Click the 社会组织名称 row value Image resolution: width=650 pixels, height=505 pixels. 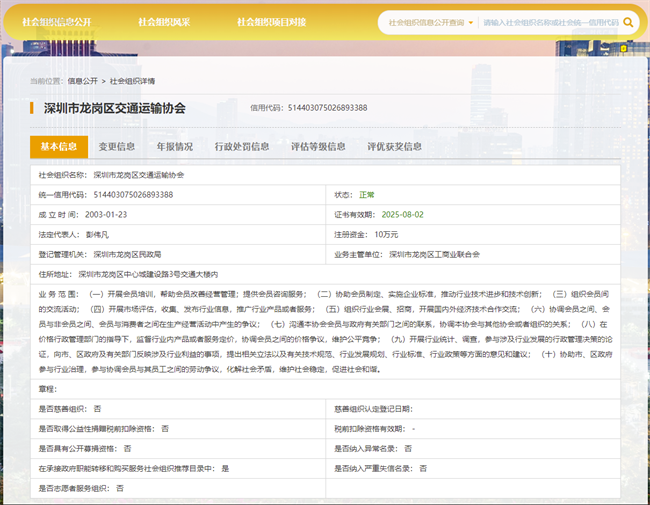(139, 175)
